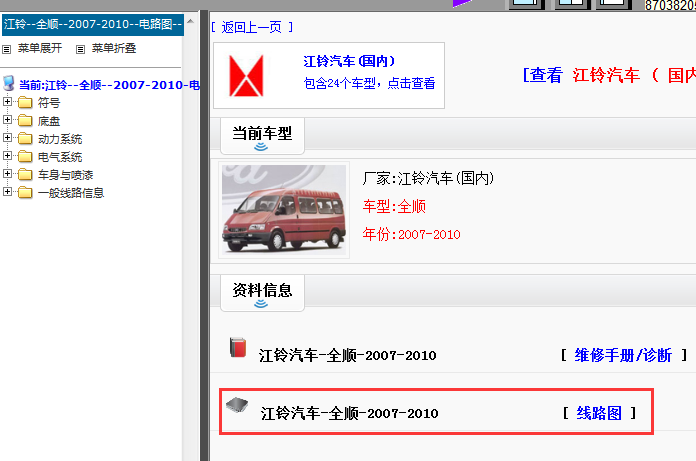Viewport: 696px width, 461px height.
Task: Click 包含24个车型，点击查看 text link
Action: pyautogui.click(x=369, y=83)
